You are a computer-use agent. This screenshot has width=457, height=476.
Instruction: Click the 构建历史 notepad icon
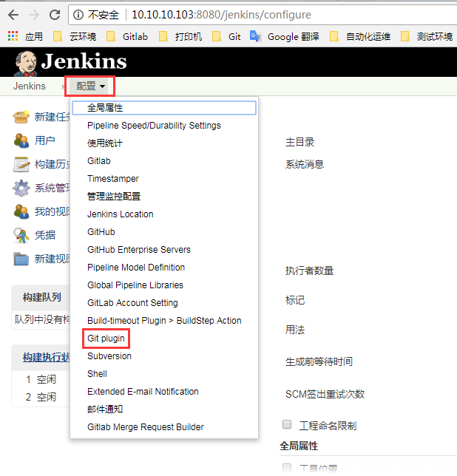[21, 164]
